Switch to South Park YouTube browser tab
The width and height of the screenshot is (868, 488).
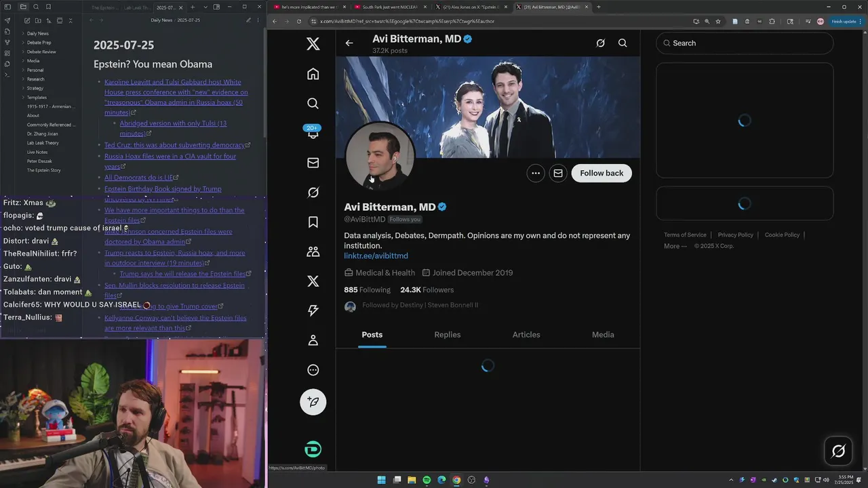click(x=390, y=7)
